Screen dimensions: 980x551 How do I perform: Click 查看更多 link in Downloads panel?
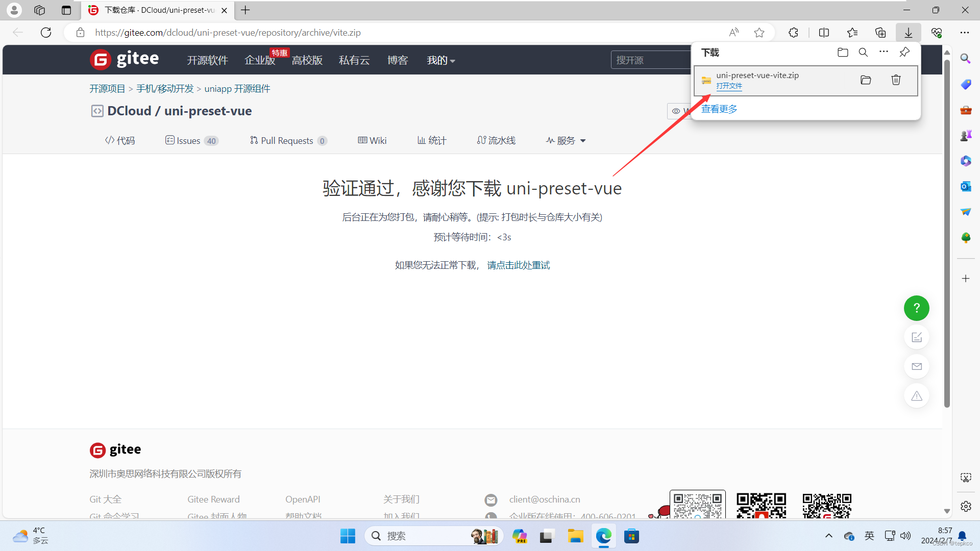coord(719,109)
